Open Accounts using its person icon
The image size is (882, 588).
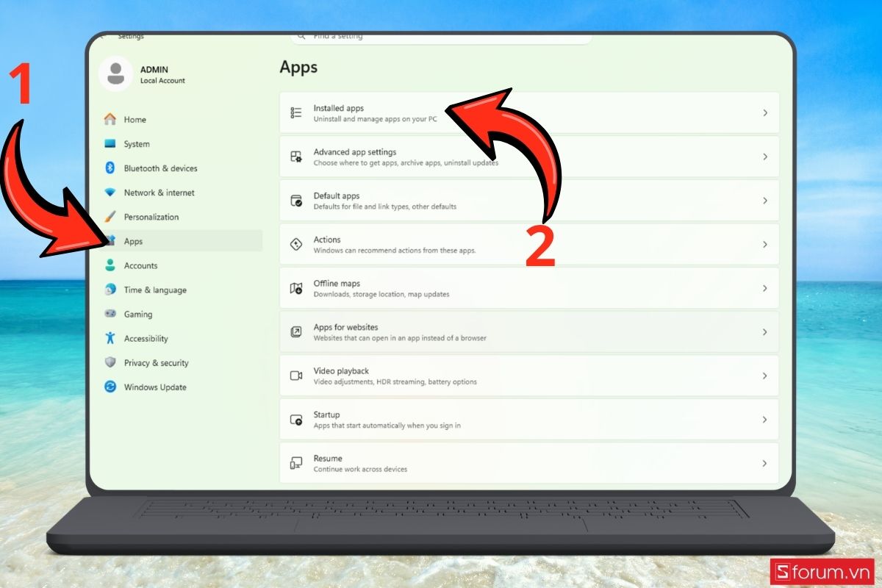(x=110, y=265)
